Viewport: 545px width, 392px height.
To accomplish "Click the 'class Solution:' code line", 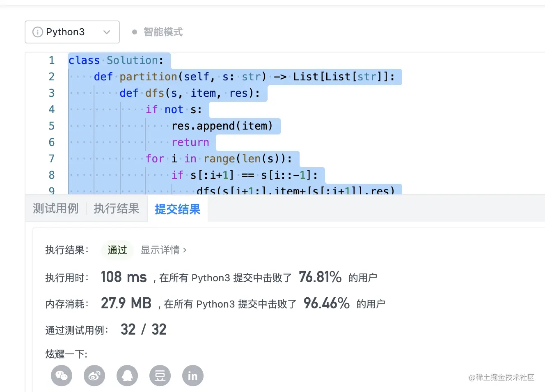I will [x=116, y=60].
